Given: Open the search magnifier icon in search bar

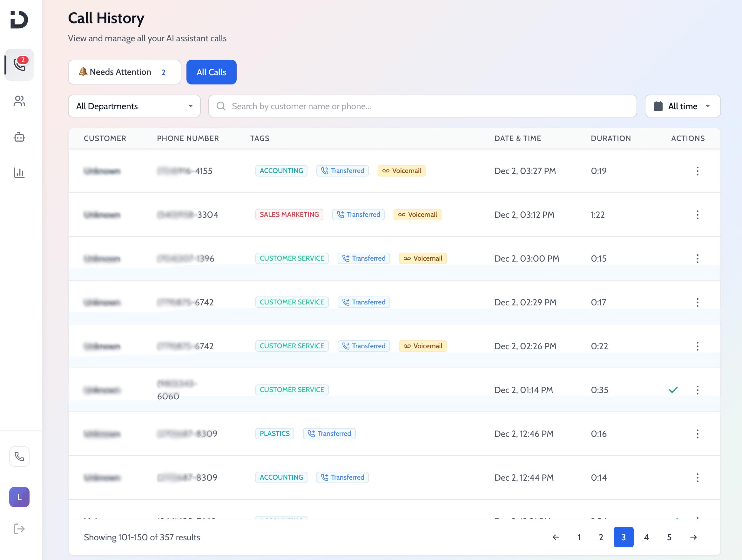Looking at the screenshot, I should (221, 106).
